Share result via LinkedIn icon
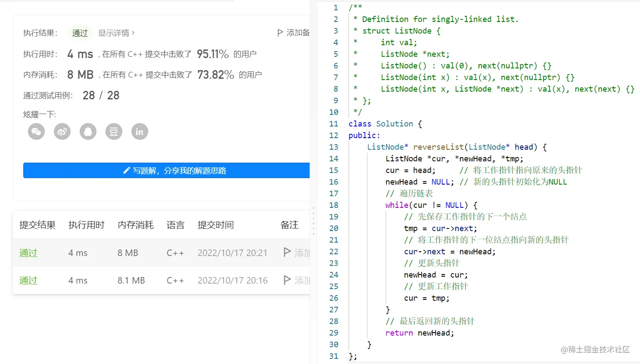The width and height of the screenshot is (640, 364). 140,132
